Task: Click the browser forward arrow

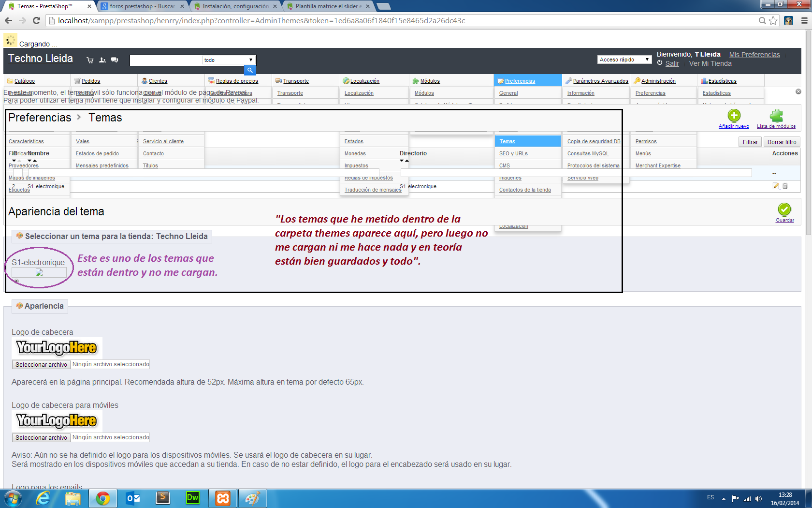Action: coord(22,20)
